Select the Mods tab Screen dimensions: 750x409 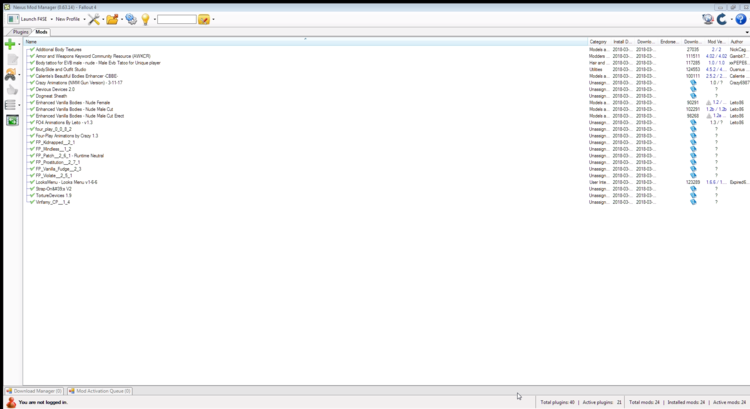click(x=41, y=32)
